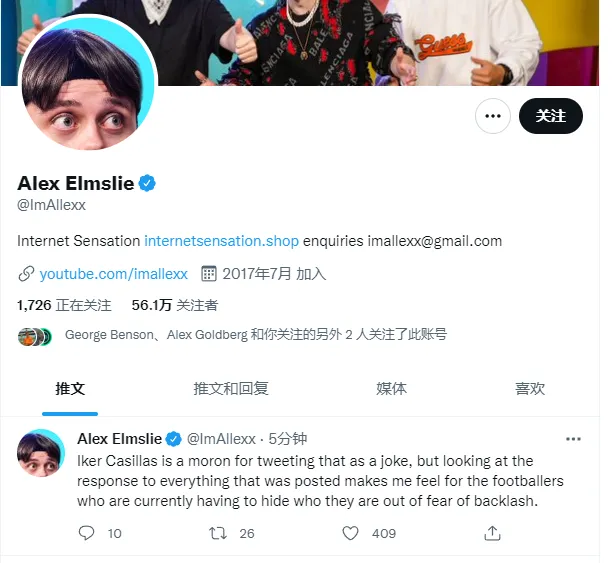The height and width of the screenshot is (563, 614).
Task: Click the reply icon on the tweet
Action: 86,533
